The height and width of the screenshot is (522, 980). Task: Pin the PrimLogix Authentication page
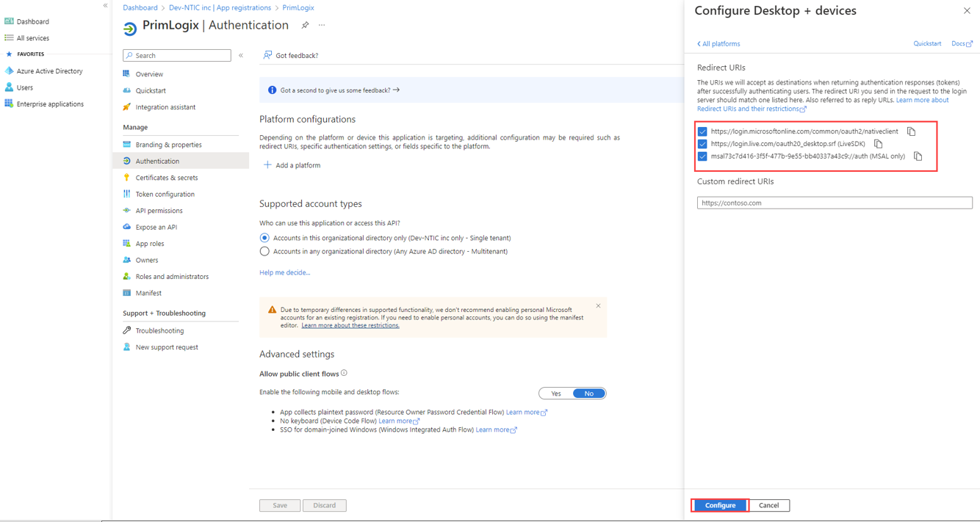pos(305,25)
